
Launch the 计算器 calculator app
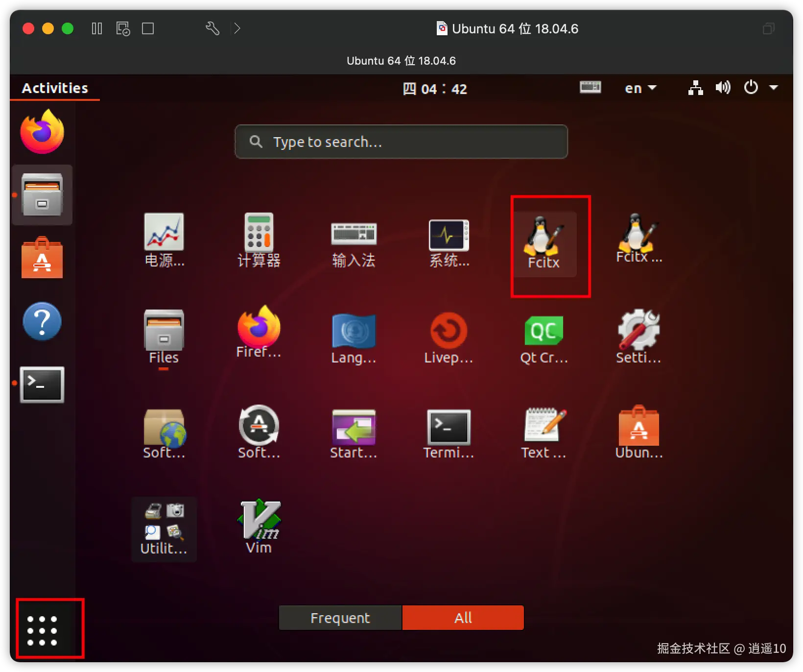(x=259, y=240)
